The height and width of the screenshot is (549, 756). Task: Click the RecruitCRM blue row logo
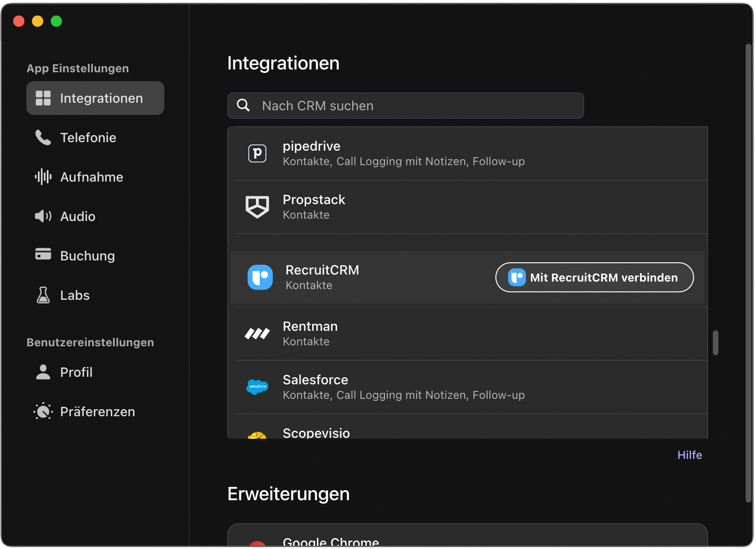[260, 277]
